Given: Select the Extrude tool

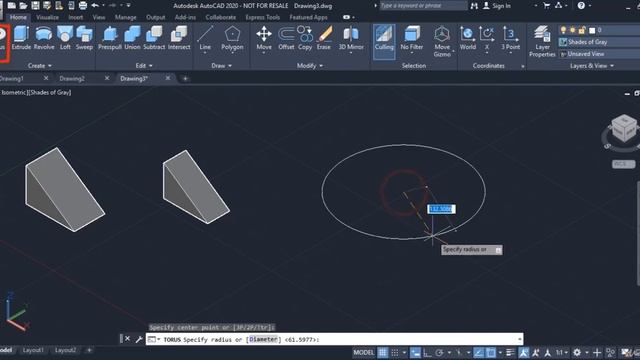Looking at the screenshot, I should pos(21,38).
